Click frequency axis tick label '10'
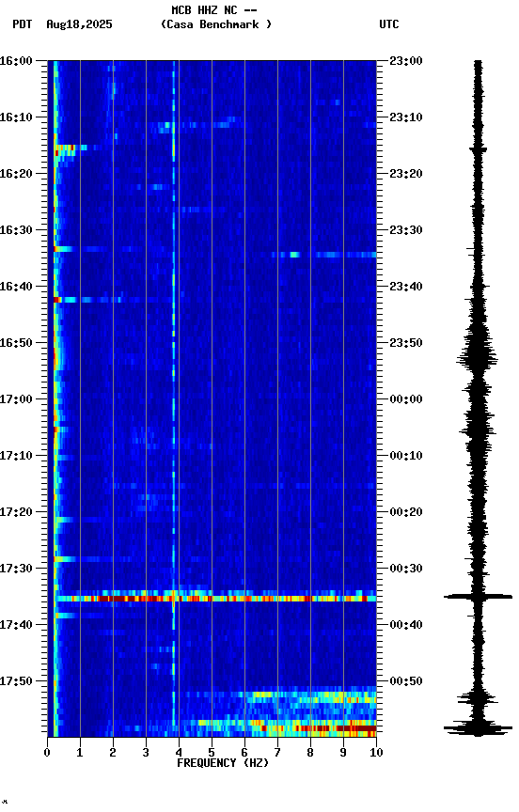 pyautogui.click(x=376, y=753)
